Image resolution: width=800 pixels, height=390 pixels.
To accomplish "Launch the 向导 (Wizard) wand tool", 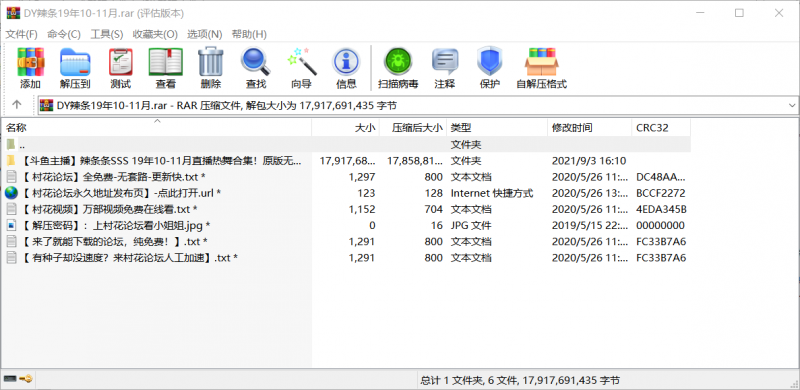I will point(302,62).
